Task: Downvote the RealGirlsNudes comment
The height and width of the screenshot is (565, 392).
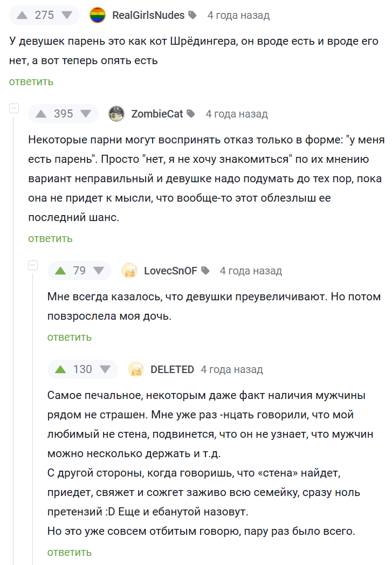Action: tap(67, 15)
